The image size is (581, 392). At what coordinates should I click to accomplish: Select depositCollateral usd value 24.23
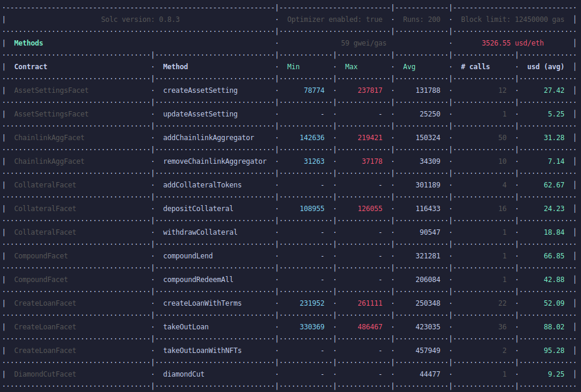[x=554, y=209]
